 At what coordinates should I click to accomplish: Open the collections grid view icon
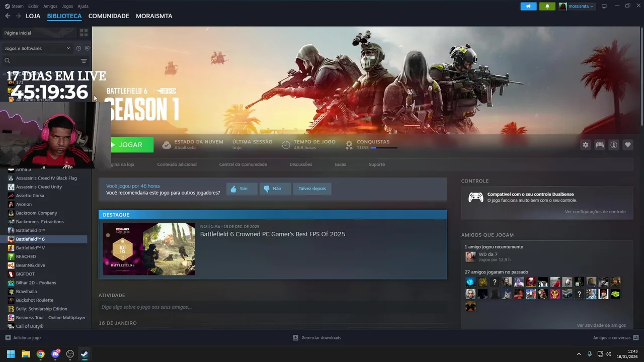(84, 33)
